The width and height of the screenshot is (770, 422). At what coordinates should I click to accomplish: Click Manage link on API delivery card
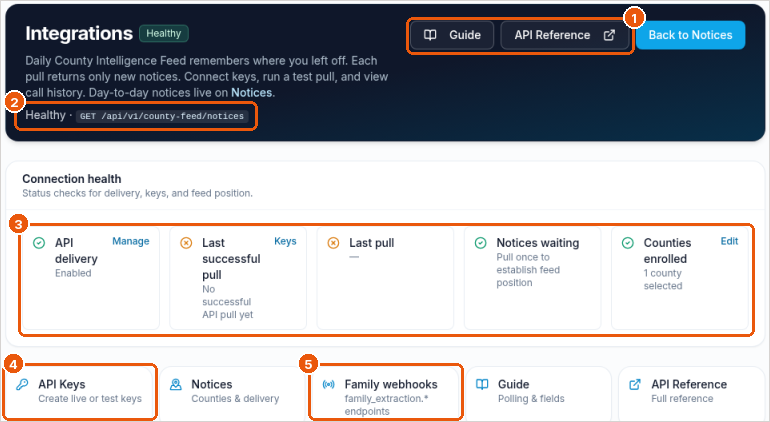[131, 241]
